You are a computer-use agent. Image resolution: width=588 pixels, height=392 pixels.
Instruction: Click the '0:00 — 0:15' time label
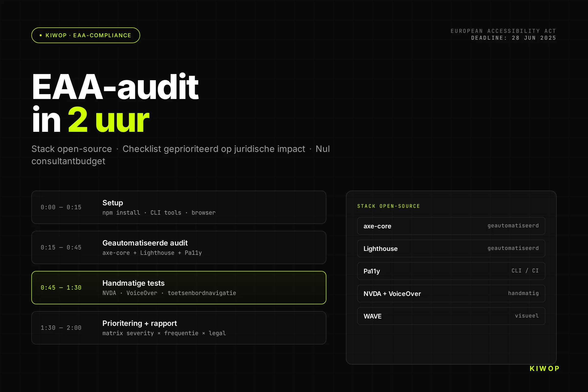point(61,207)
